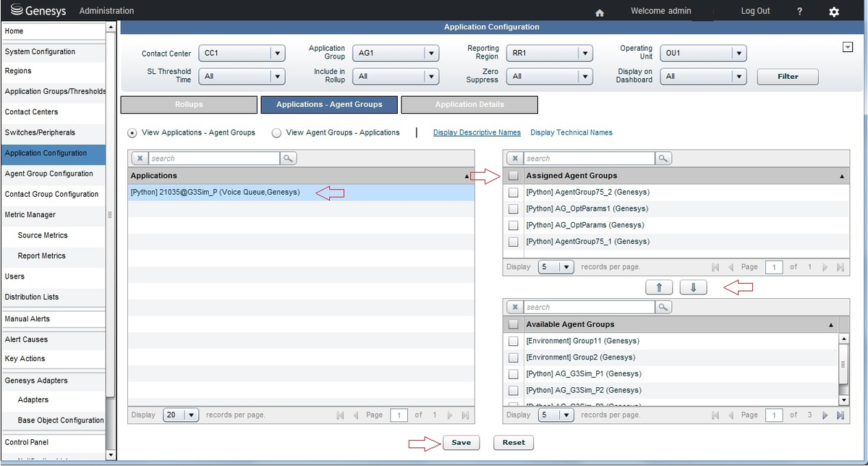This screenshot has width=868, height=466.
Task: Go to next page of Available Agent Groups
Action: pyautogui.click(x=825, y=415)
